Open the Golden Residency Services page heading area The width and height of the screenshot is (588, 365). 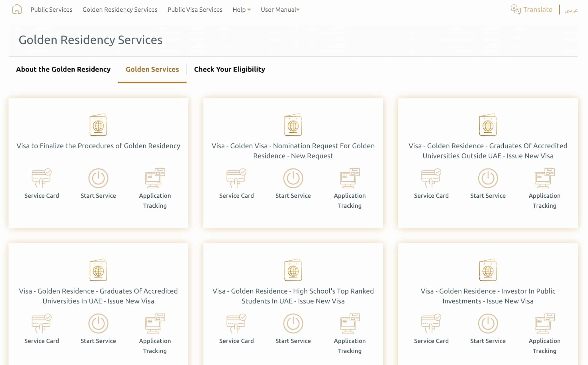point(91,40)
